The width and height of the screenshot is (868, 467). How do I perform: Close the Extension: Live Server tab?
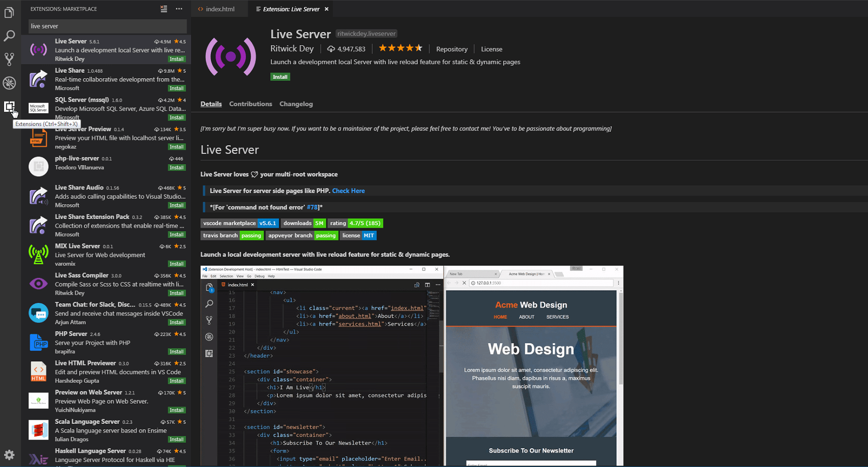tap(326, 9)
